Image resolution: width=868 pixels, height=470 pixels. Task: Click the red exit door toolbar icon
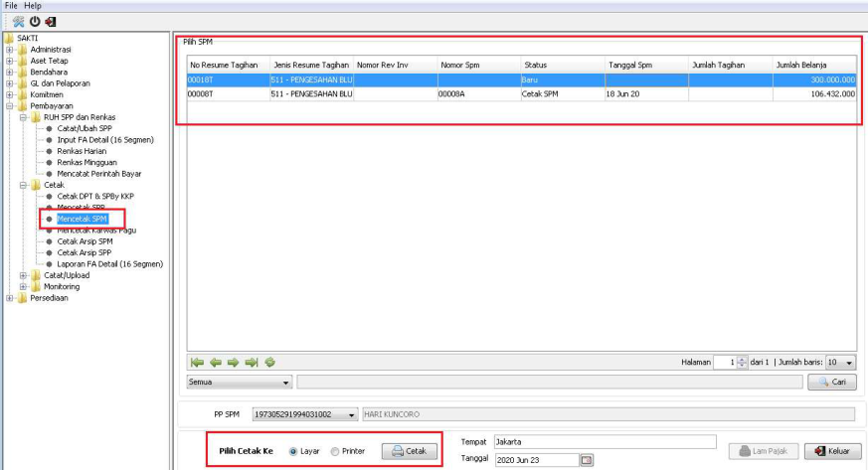[x=51, y=21]
